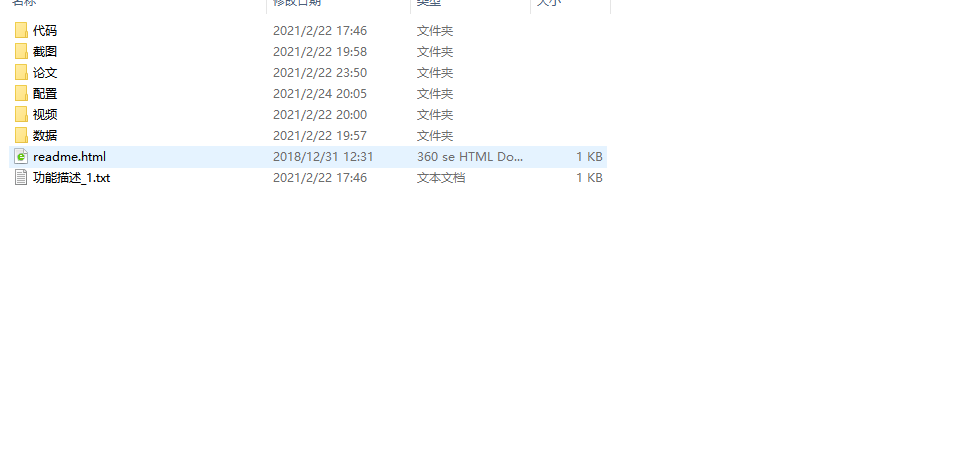Select the 论文 folder icon
955x450 pixels.
click(21, 72)
